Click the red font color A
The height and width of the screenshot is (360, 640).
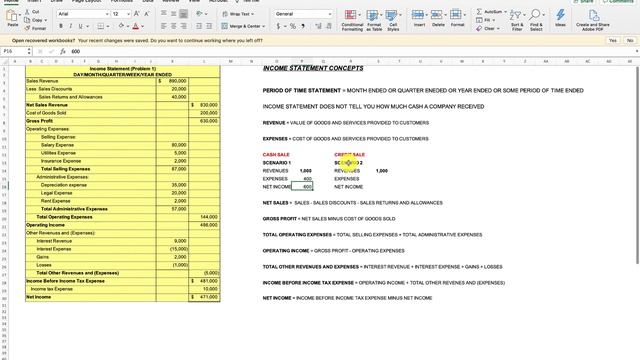pos(136,26)
